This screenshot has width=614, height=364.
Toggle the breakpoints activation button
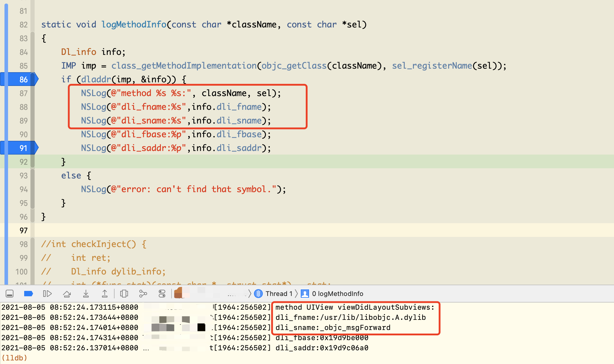[x=28, y=294]
